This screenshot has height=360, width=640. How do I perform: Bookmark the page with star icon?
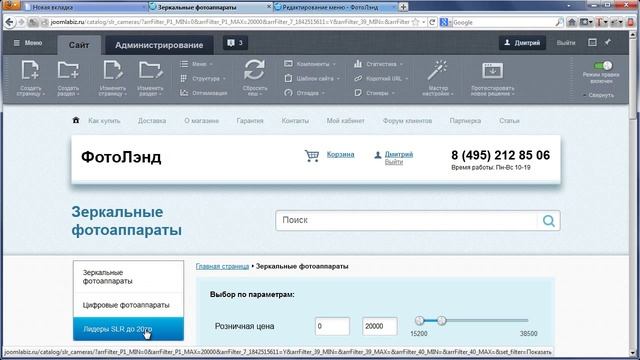416,22
